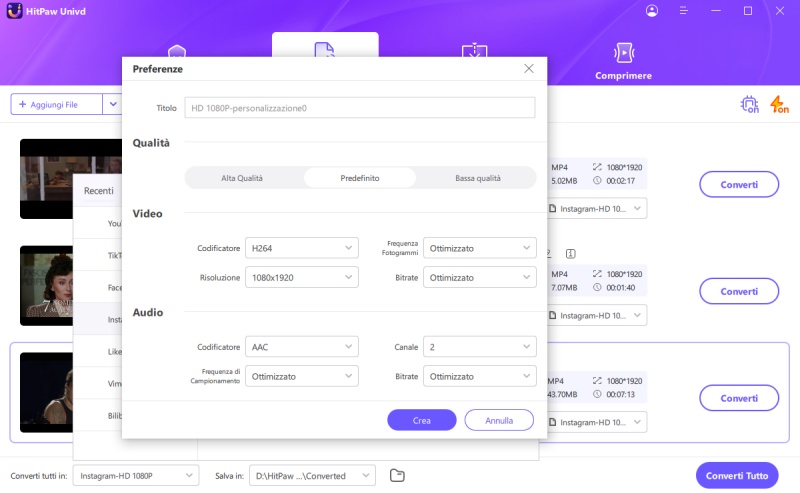The width and height of the screenshot is (800, 493).
Task: Click the Comprimere tool icon
Action: (623, 53)
